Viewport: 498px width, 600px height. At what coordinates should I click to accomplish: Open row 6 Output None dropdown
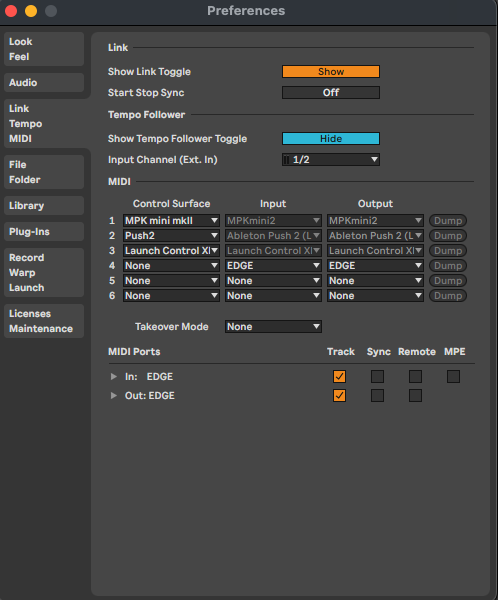375,296
